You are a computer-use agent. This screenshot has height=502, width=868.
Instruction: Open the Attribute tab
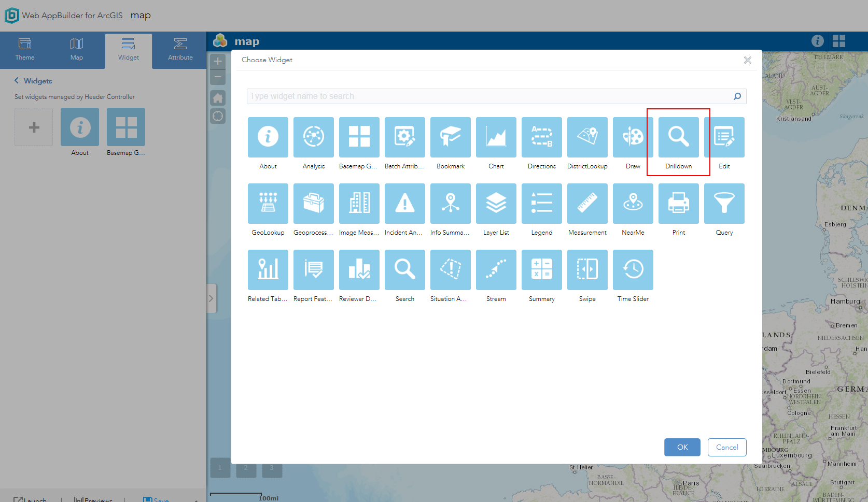click(x=180, y=50)
